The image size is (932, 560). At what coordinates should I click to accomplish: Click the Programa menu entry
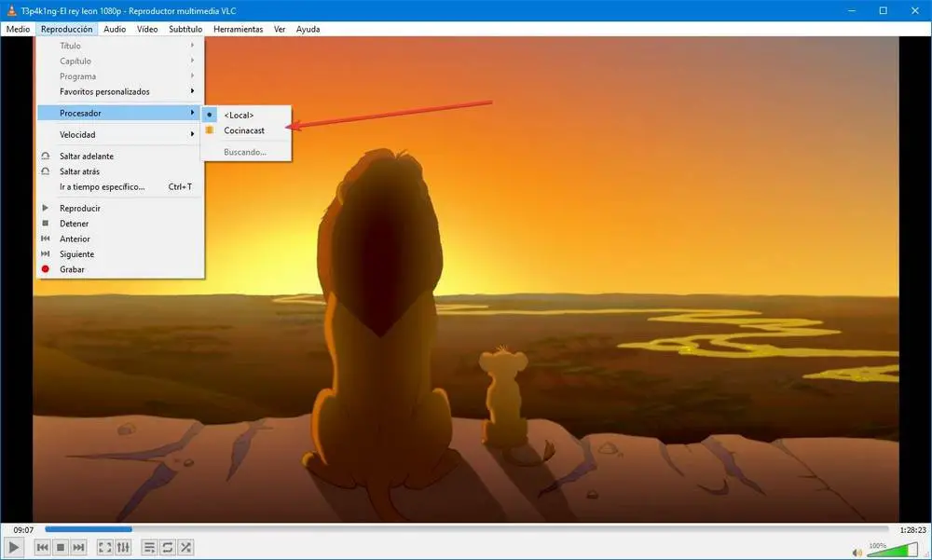tap(120, 76)
